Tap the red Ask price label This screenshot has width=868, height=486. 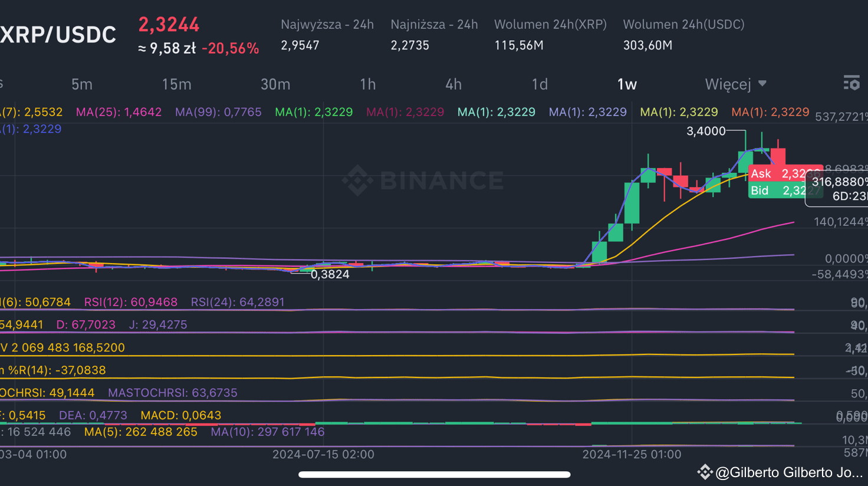pyautogui.click(x=785, y=173)
